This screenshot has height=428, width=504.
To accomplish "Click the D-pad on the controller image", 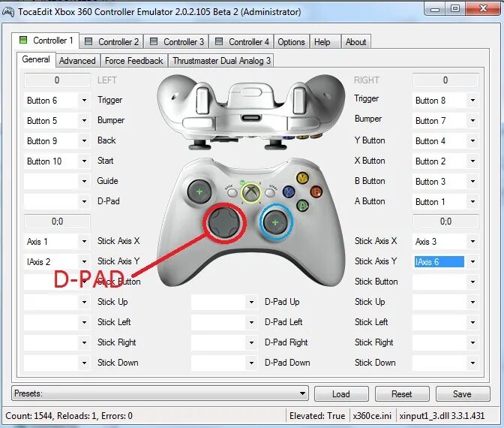I will (224, 223).
